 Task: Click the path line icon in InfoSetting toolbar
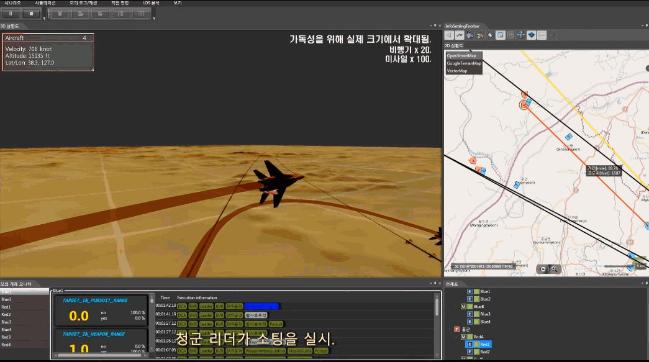459,36
